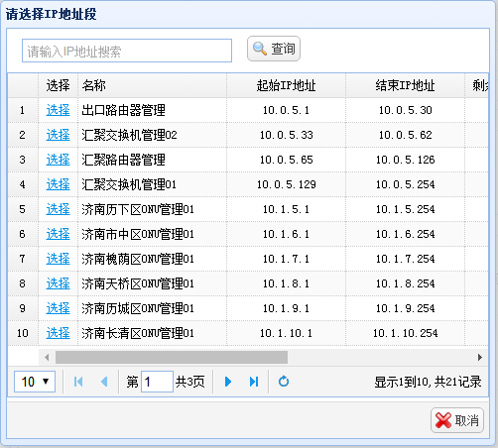Click start IP cell 10.0.5.33
498x448 pixels.
coord(286,135)
